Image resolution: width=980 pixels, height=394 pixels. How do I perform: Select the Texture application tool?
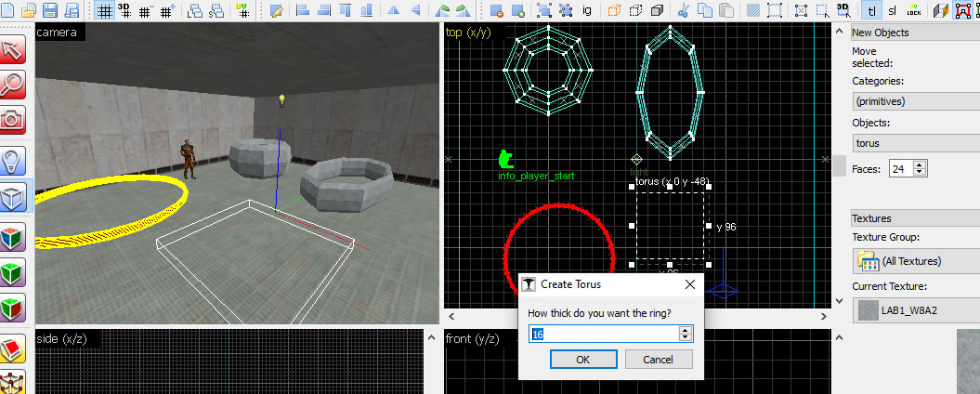[x=13, y=235]
